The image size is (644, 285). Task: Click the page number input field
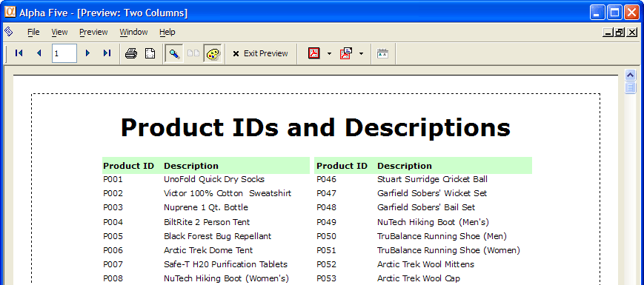(64, 53)
